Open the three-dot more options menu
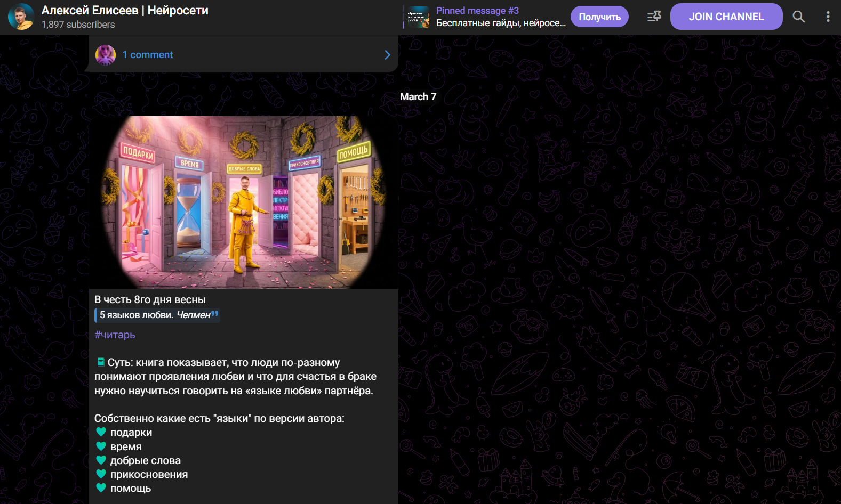 tap(828, 17)
